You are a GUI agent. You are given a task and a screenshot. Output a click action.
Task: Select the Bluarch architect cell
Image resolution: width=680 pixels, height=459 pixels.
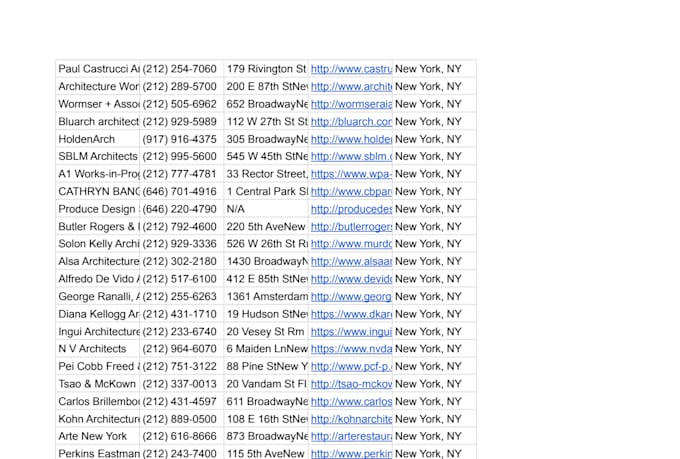pyautogui.click(x=98, y=121)
